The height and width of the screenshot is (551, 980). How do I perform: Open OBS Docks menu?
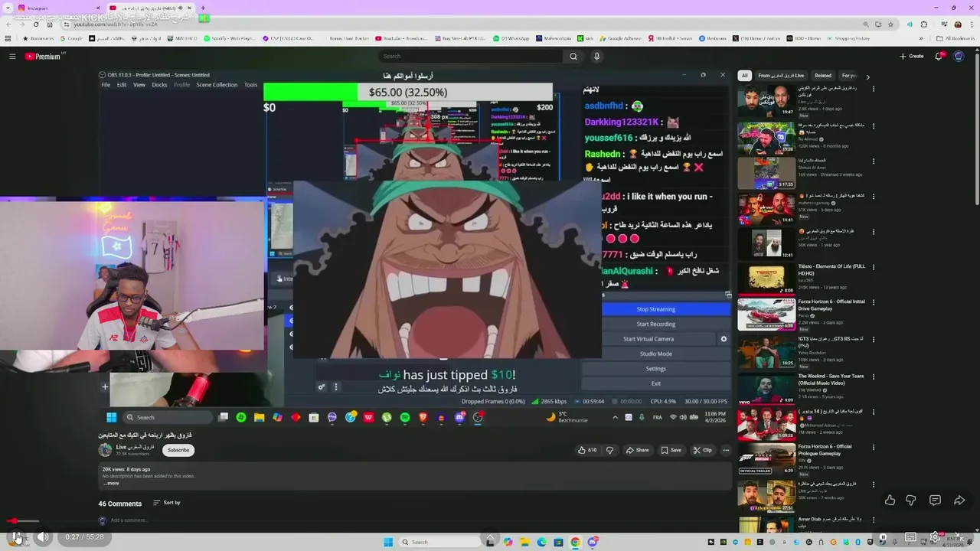159,85
